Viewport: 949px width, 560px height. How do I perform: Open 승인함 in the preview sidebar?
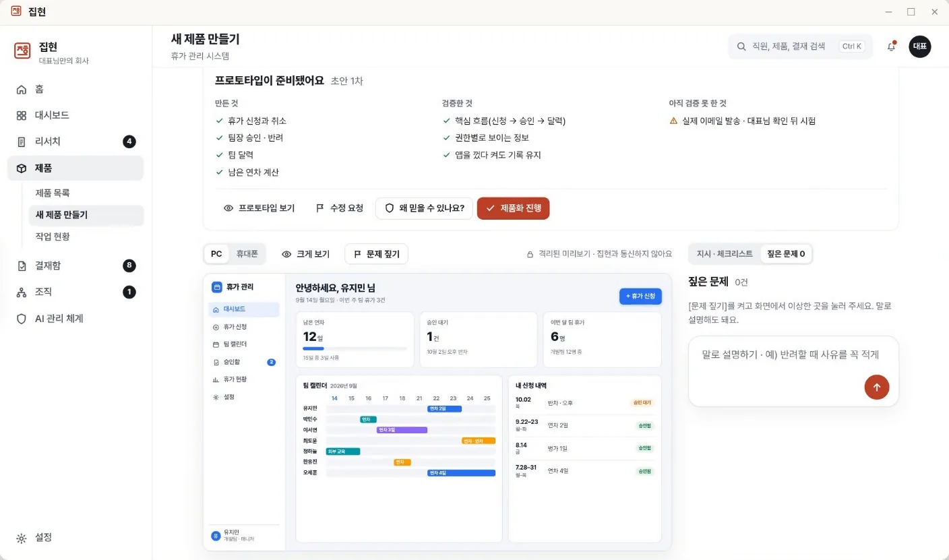(244, 362)
